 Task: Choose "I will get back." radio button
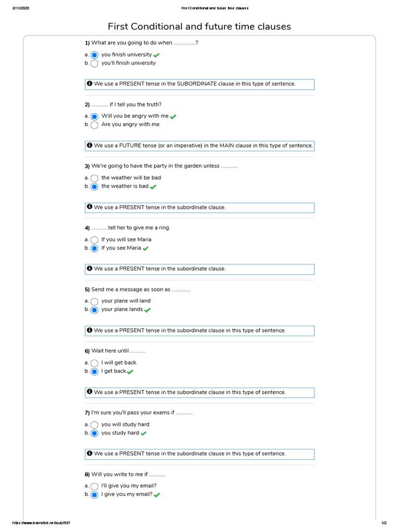(x=94, y=363)
